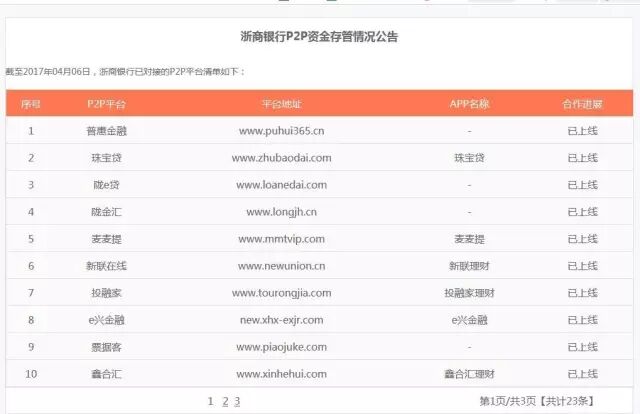Go to page 2 of the list
The height and width of the screenshot is (414, 640).
tap(225, 401)
